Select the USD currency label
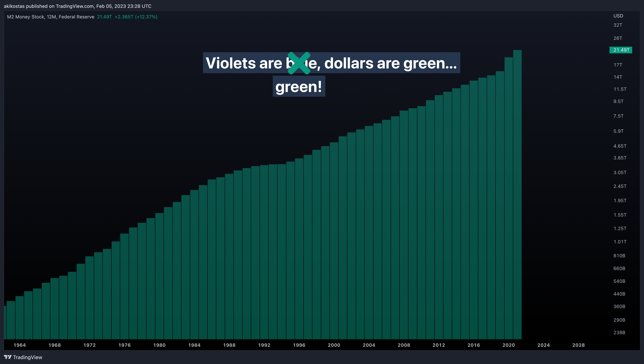The width and height of the screenshot is (644, 364). point(618,16)
